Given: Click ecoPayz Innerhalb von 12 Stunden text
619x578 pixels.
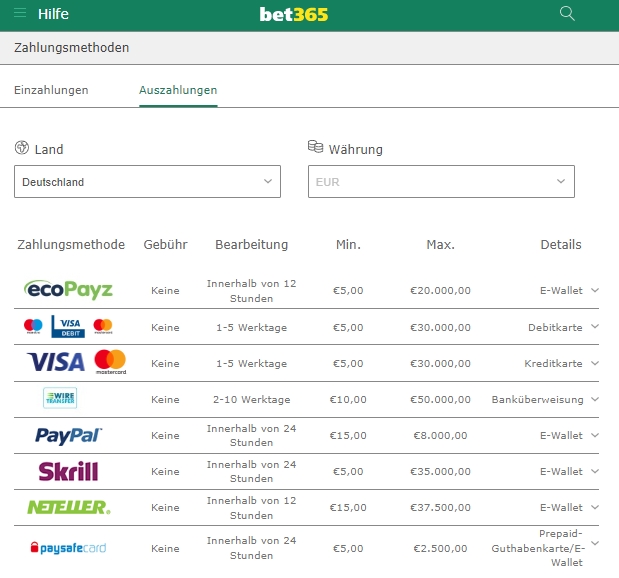Looking at the screenshot, I should tap(251, 291).
